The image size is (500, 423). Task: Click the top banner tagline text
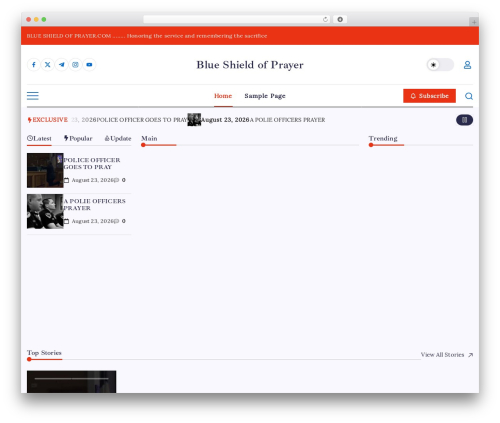tap(147, 36)
